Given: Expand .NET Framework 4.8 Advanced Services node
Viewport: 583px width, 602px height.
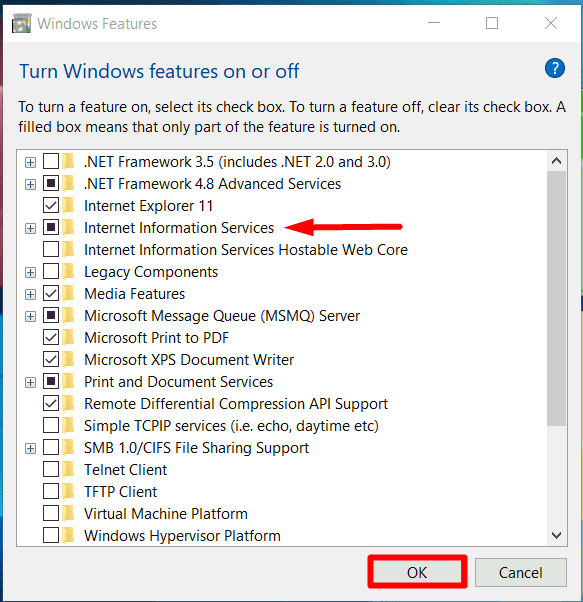Looking at the screenshot, I should 30,185.
